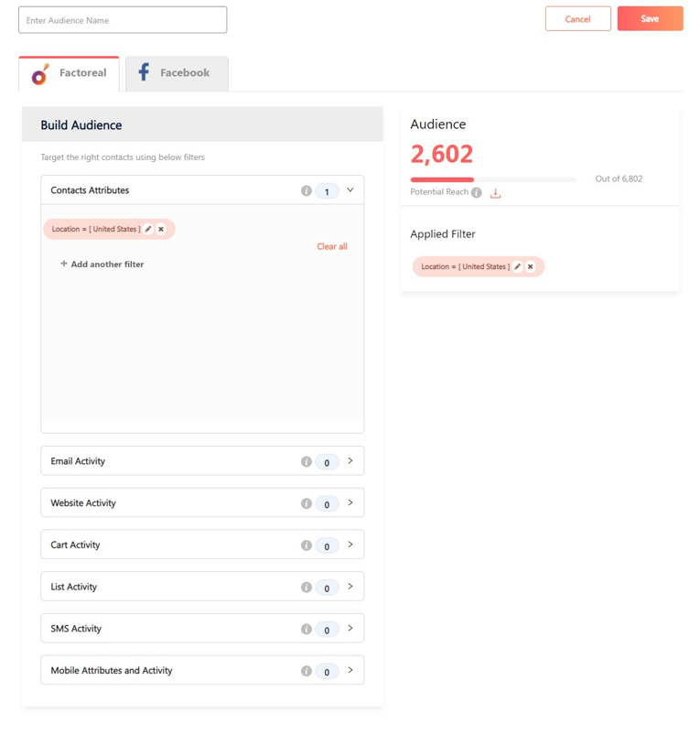Remove the Location filter chip in Contacts Attributes

[161, 229]
